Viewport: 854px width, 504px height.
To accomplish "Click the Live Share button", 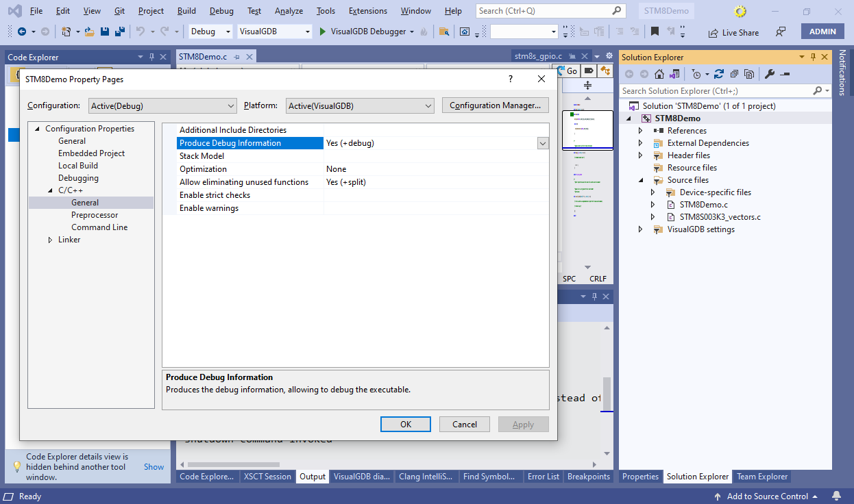I will click(x=733, y=32).
